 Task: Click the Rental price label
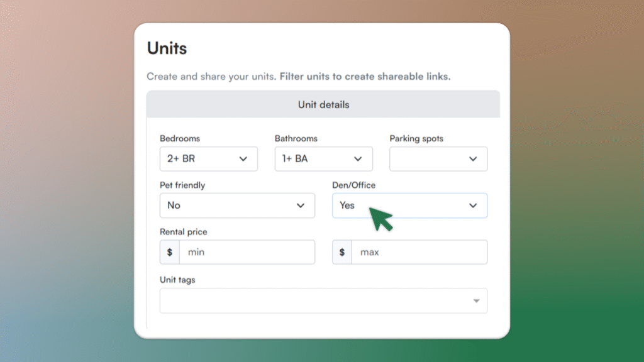[183, 232]
